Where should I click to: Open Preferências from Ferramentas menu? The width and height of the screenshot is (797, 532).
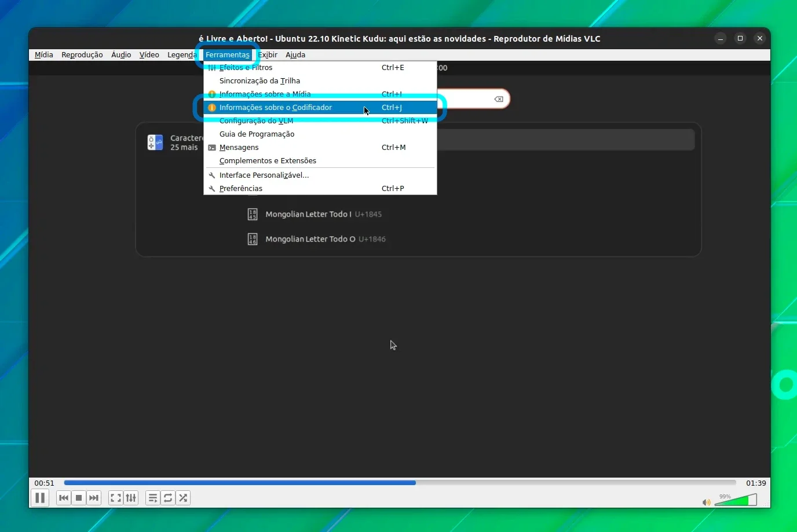[x=320, y=189]
